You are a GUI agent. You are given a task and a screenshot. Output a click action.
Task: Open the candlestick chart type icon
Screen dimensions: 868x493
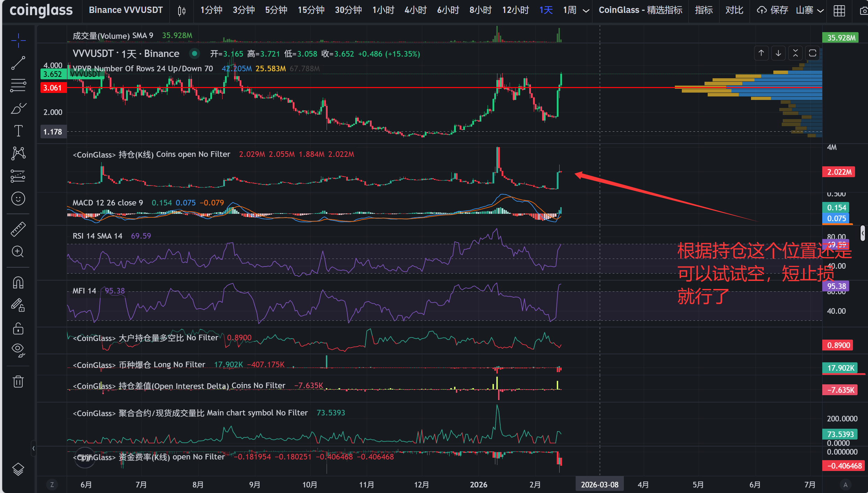click(181, 10)
